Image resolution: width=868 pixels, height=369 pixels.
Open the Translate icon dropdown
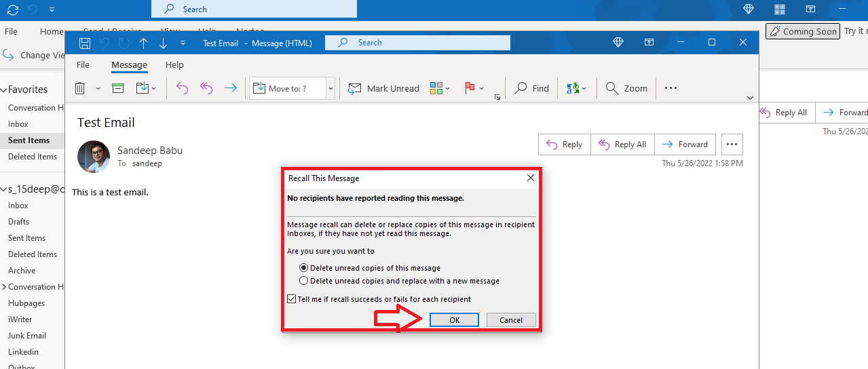[577, 88]
